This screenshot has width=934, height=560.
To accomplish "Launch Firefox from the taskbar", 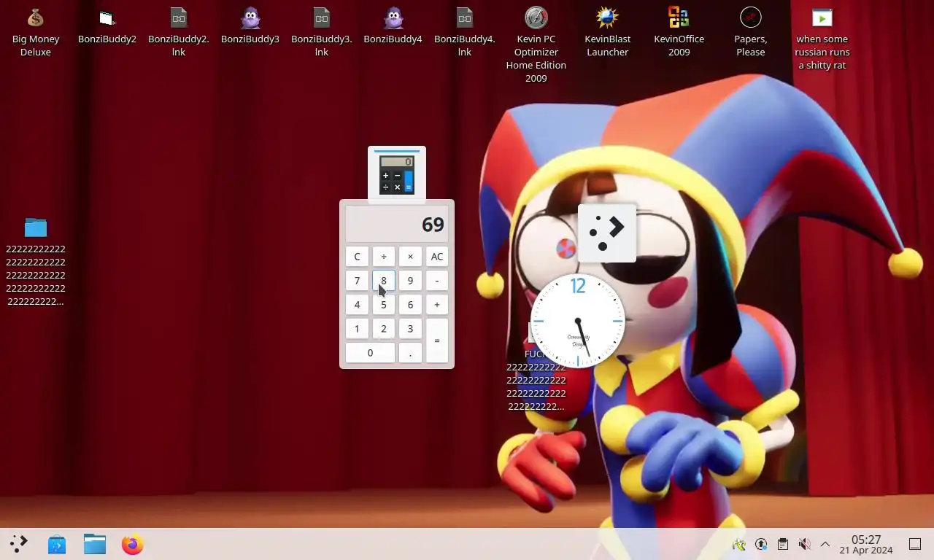I will (133, 544).
